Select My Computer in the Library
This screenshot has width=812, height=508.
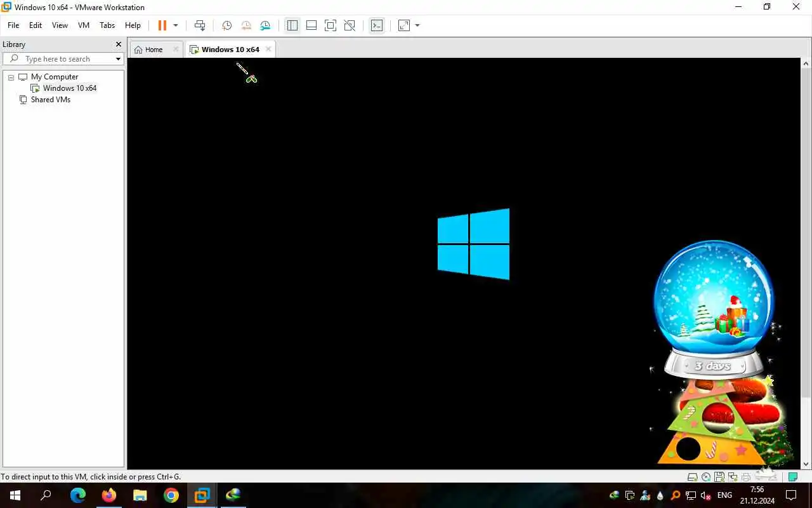pos(55,77)
